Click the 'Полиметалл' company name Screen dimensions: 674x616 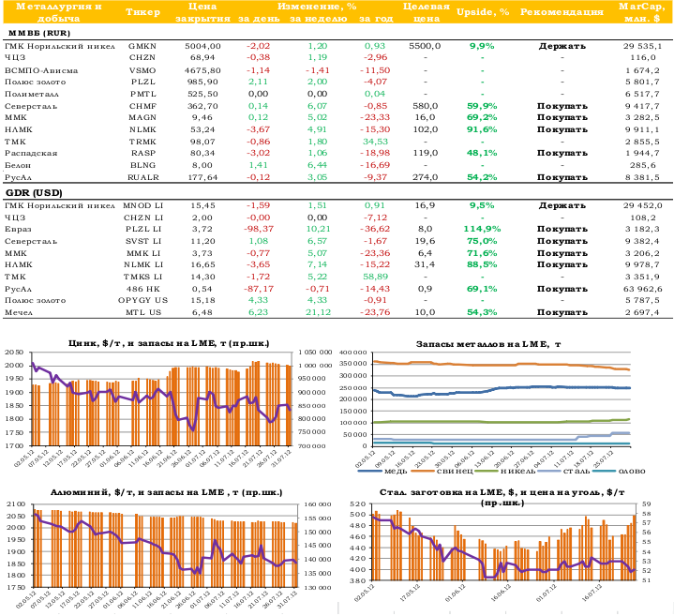[x=32, y=94]
